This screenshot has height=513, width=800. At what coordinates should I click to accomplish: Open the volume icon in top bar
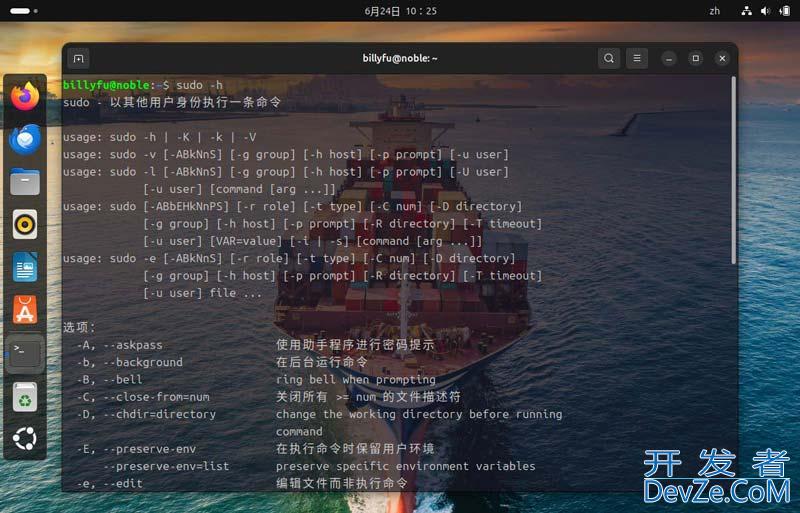pos(765,11)
